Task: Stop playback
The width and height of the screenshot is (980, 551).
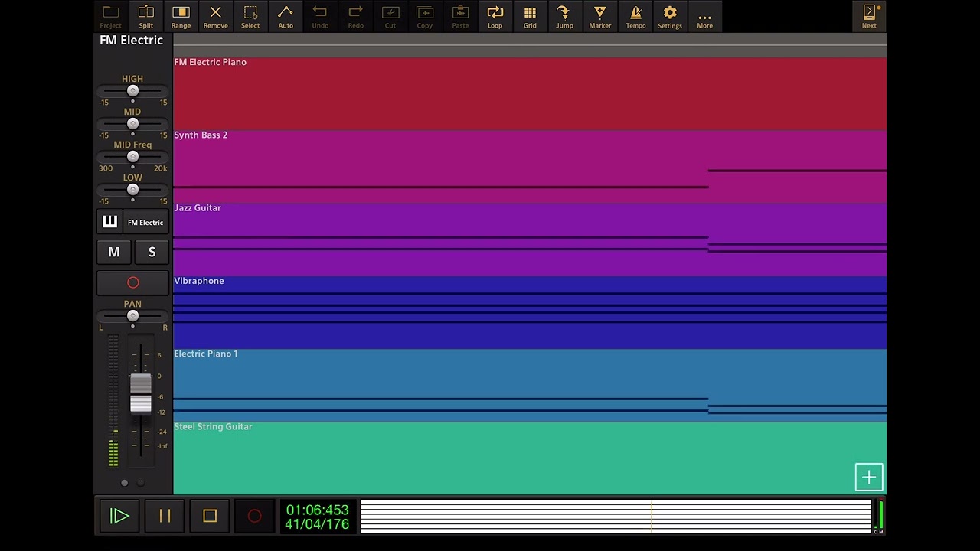Action: 210,516
